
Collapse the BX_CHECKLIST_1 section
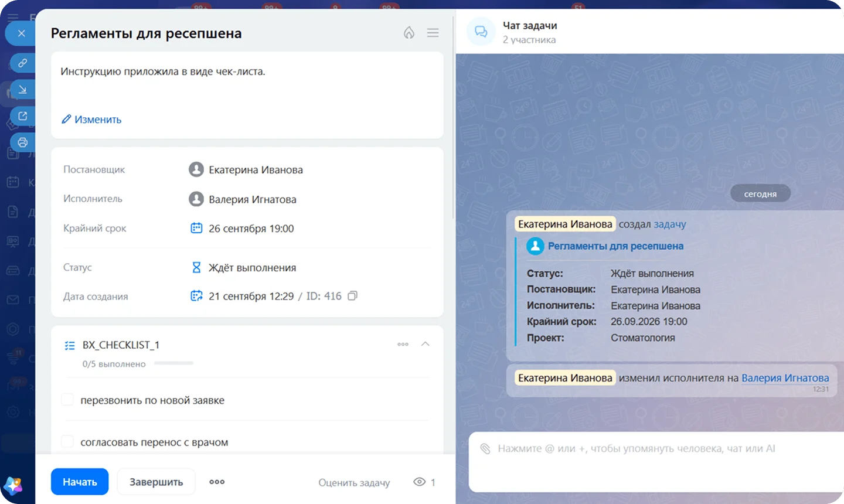coord(426,344)
